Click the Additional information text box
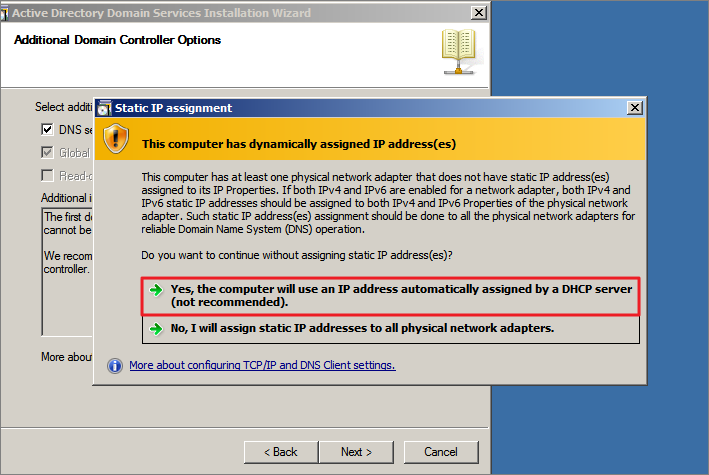 click(67, 271)
